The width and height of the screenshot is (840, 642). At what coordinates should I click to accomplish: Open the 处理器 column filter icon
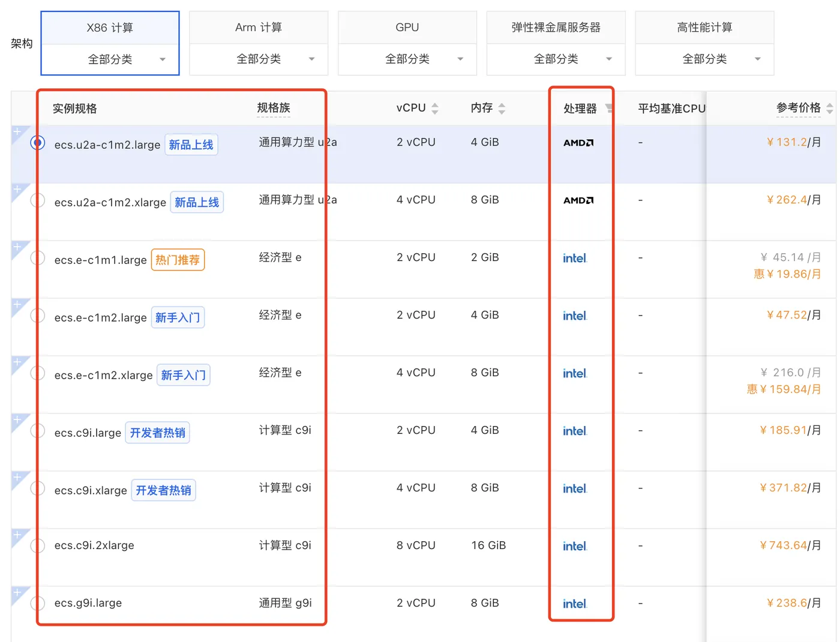pyautogui.click(x=608, y=109)
